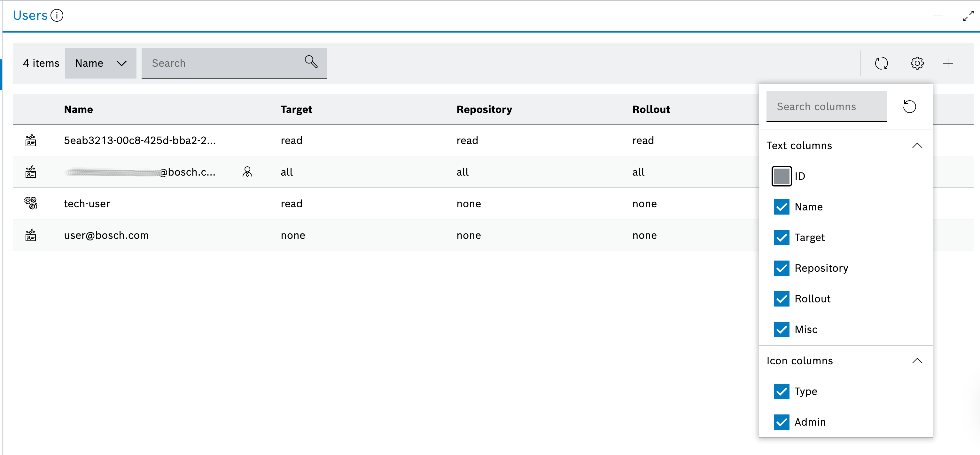Click the search magnifier icon

311,62
